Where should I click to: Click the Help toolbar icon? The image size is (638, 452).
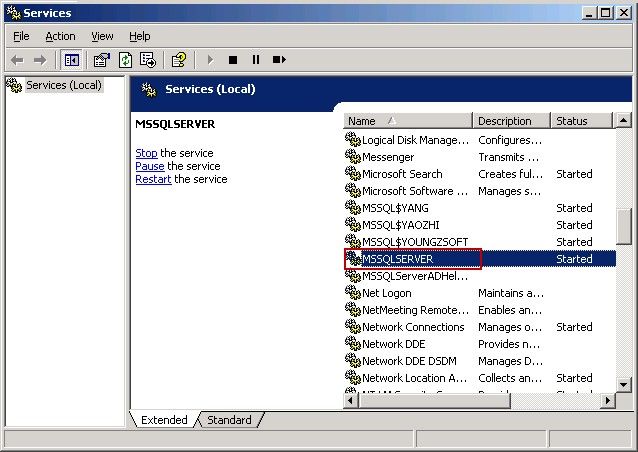click(x=179, y=60)
